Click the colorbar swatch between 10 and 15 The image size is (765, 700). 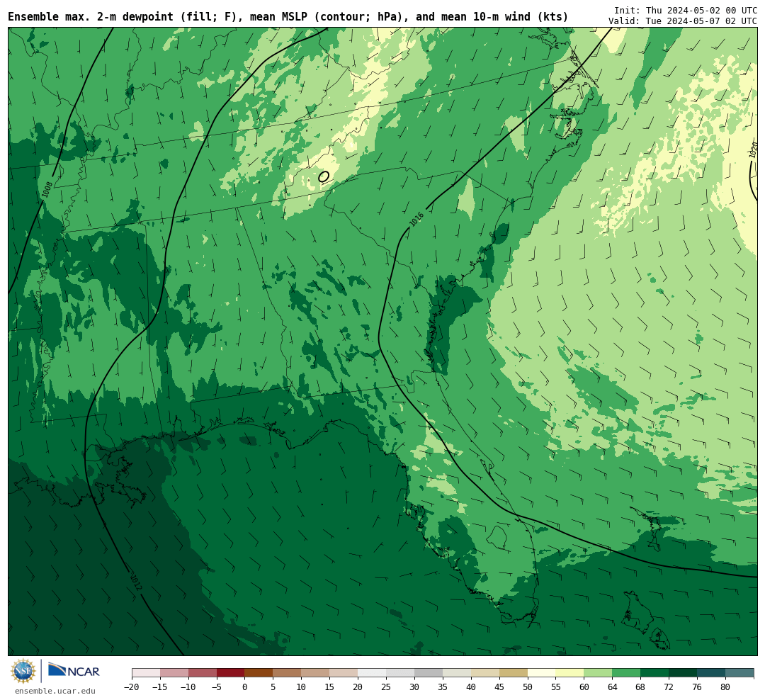click(x=314, y=673)
